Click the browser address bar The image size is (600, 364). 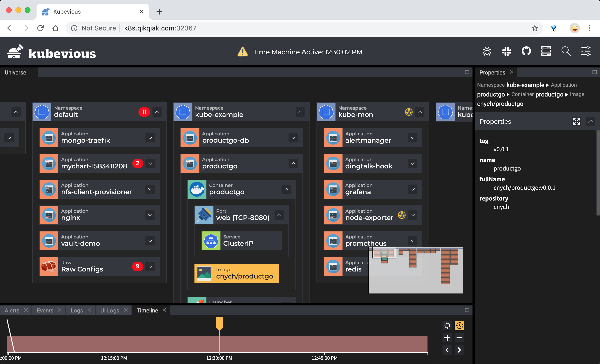click(x=304, y=28)
